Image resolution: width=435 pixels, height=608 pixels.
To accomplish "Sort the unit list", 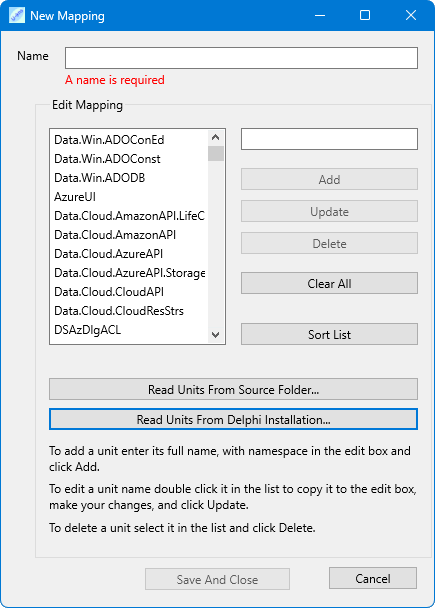I will tap(329, 334).
